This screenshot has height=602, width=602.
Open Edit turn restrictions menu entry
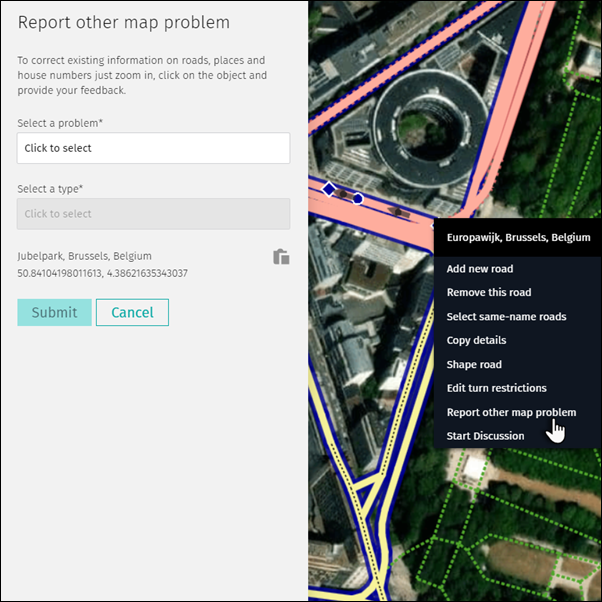tap(496, 388)
